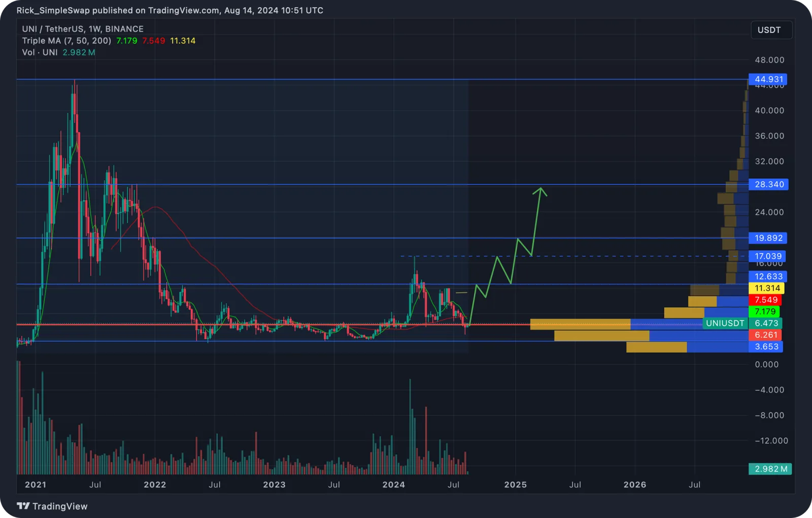Screen dimensions: 812x518
Task: Click the red 7.549 MA price label
Action: coord(765,300)
